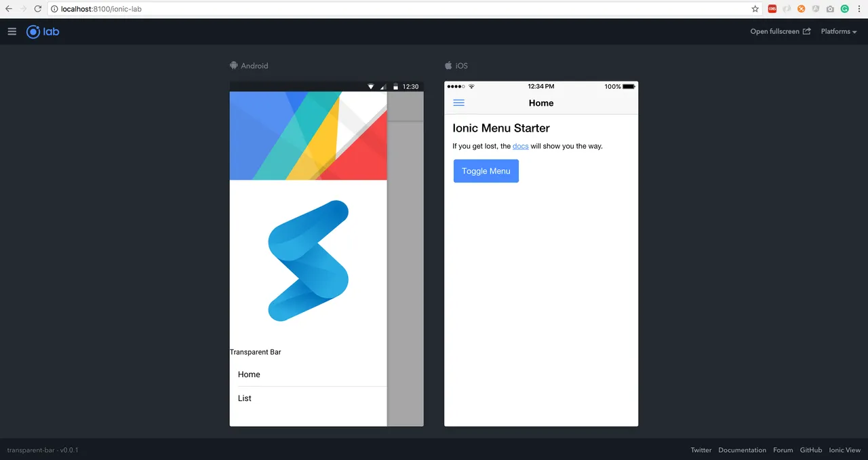Screen dimensions: 868x460
Task: Click the camera extension icon
Action: click(830, 9)
